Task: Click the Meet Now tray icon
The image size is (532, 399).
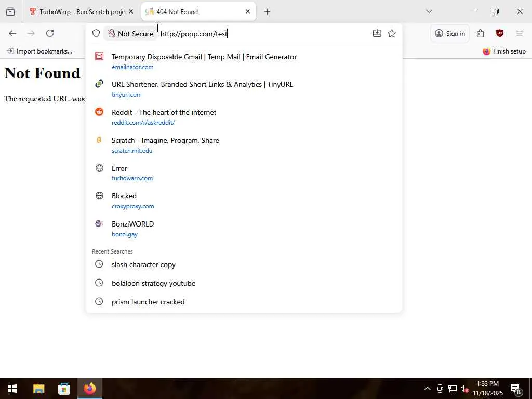Action: coord(440,389)
